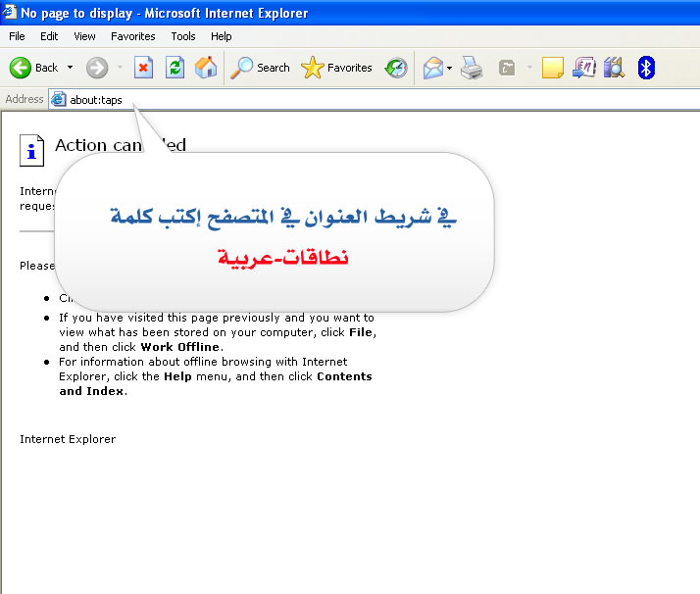Open the Search pane from the toolbar
The width and height of the screenshot is (700, 594).
click(x=260, y=68)
